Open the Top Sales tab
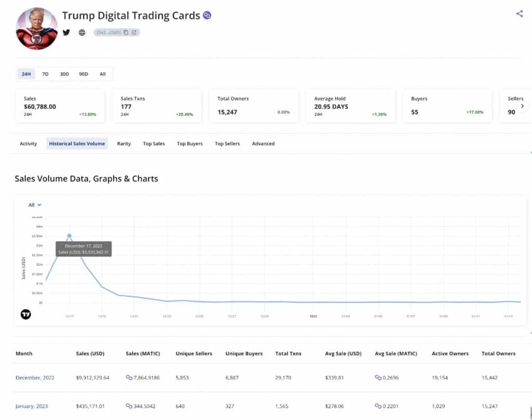Viewport: 532px width, 420px height. pyautogui.click(x=154, y=143)
